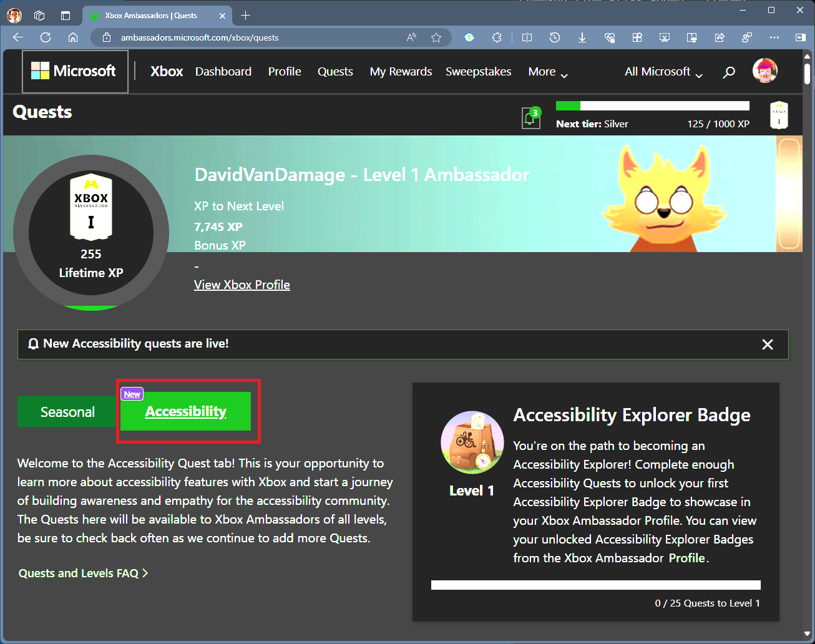This screenshot has width=815, height=644.
Task: Click "0 / 25 Quests to Level 1" text
Action: click(708, 603)
